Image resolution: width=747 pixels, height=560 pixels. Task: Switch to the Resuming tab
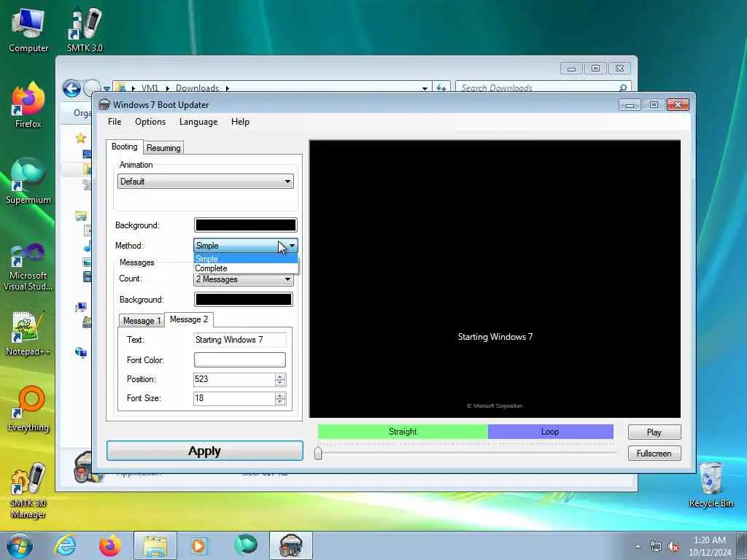coord(163,147)
